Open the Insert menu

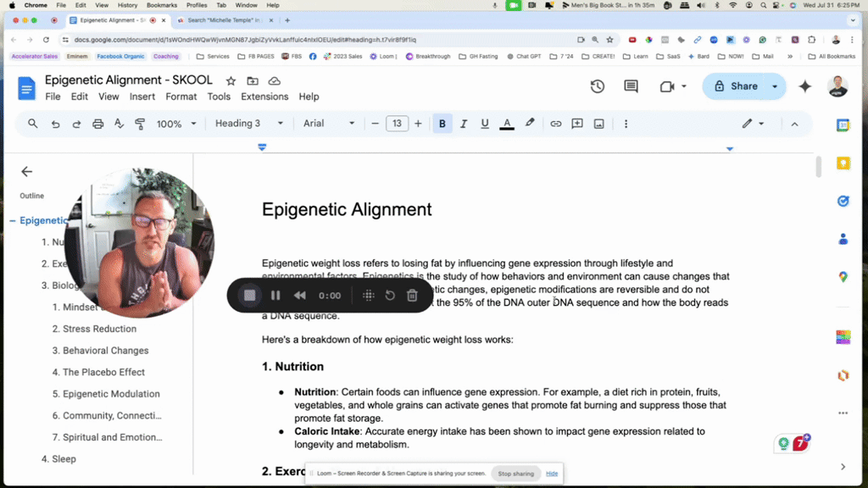[142, 97]
